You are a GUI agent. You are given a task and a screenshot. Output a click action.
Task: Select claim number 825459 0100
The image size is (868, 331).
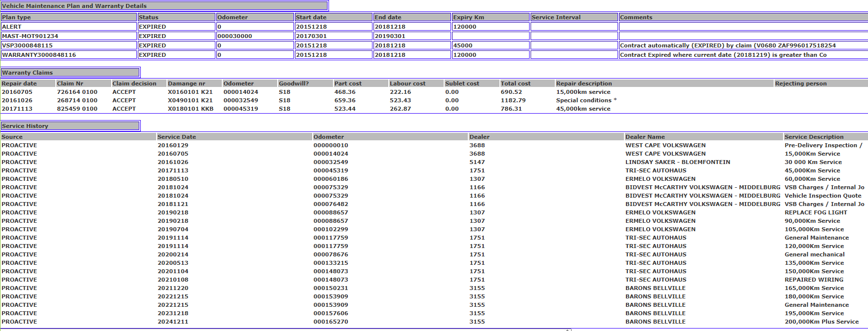[77, 109]
